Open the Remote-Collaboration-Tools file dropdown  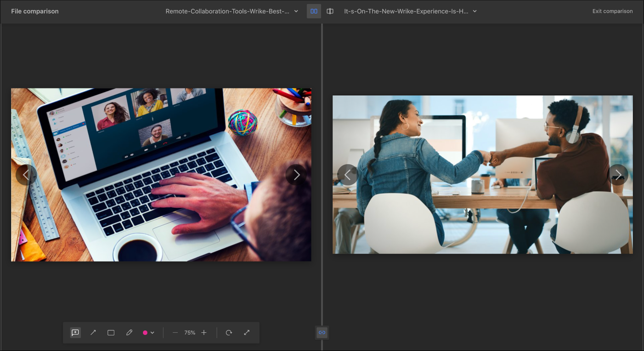pyautogui.click(x=232, y=11)
